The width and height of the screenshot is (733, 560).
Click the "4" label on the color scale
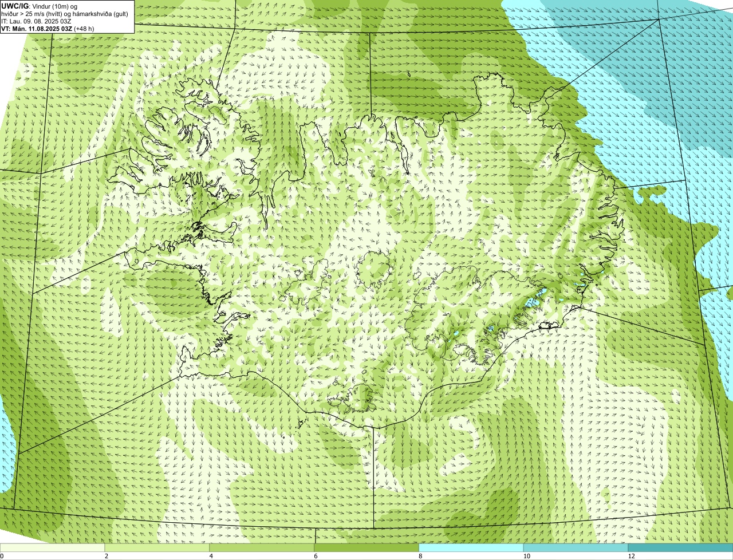coord(211,556)
